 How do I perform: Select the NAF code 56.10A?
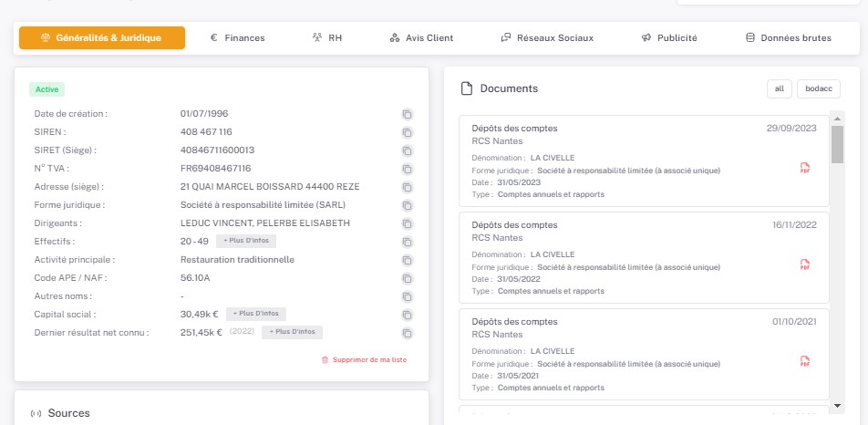click(195, 278)
